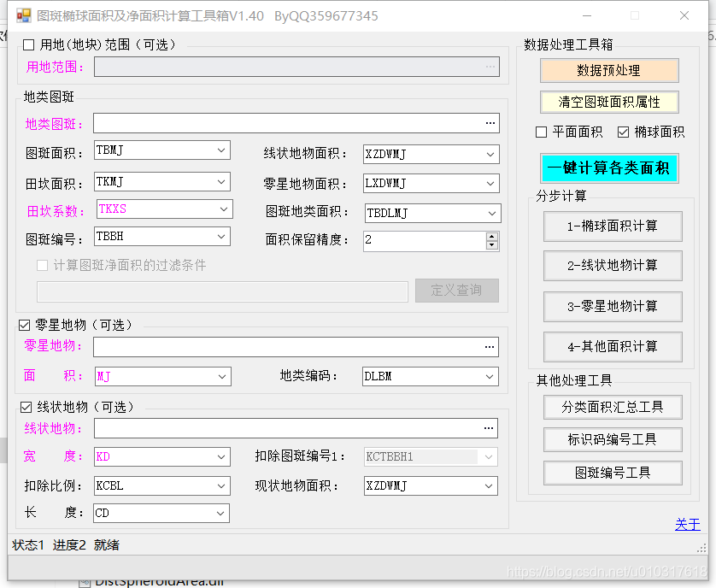Screen dimensions: 716x588
Task: Browse for 地类图斑 file with ellipsis button
Action: pos(490,123)
